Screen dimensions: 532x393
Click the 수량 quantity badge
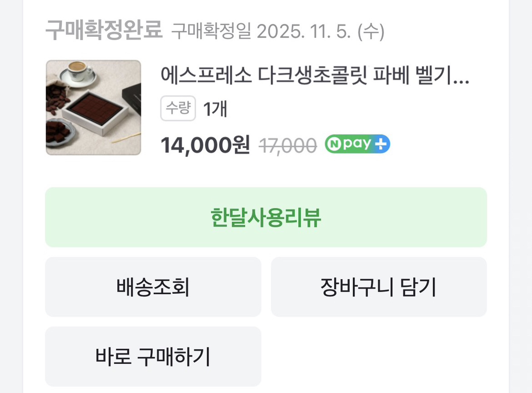[x=178, y=109]
